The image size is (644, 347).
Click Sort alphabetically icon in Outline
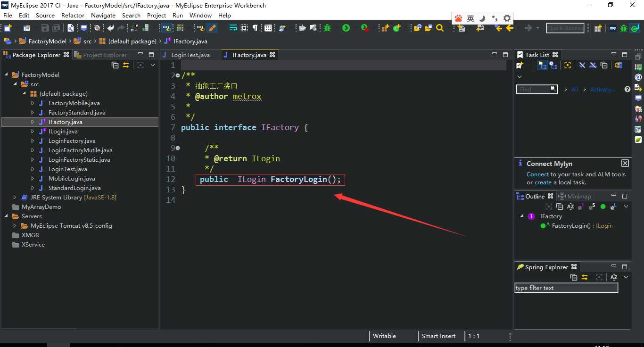(570, 207)
